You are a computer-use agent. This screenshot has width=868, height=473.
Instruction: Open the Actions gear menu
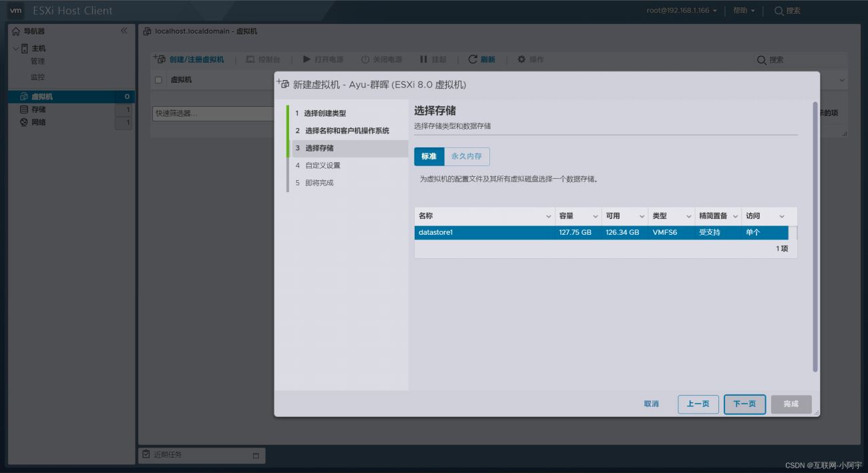pos(531,59)
